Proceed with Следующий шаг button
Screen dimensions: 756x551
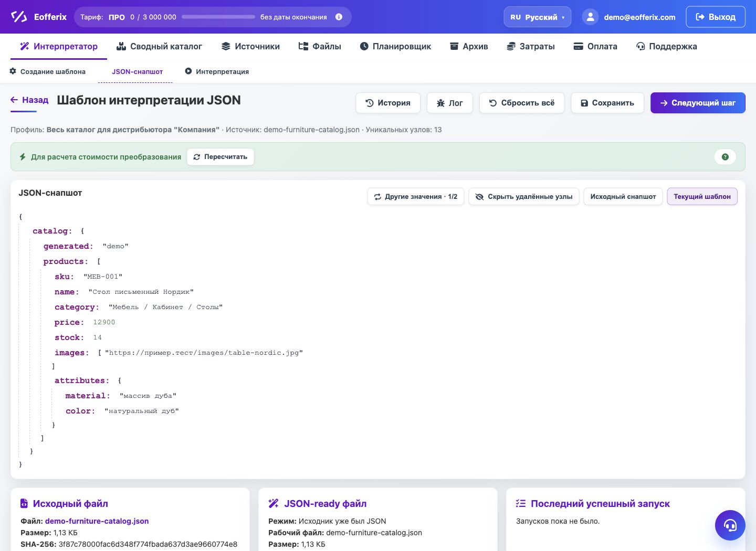[x=698, y=103]
